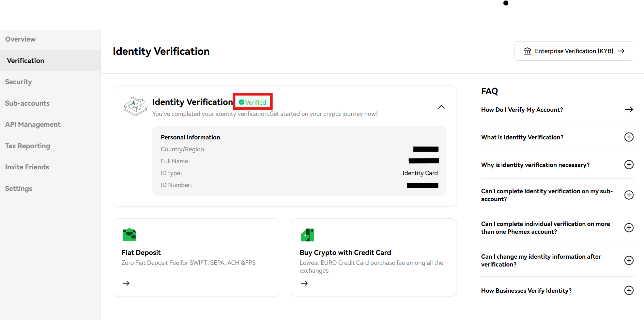The height and width of the screenshot is (320, 644).
Task: Click the arrow next to How Do I Verify My Account
Action: [629, 109]
